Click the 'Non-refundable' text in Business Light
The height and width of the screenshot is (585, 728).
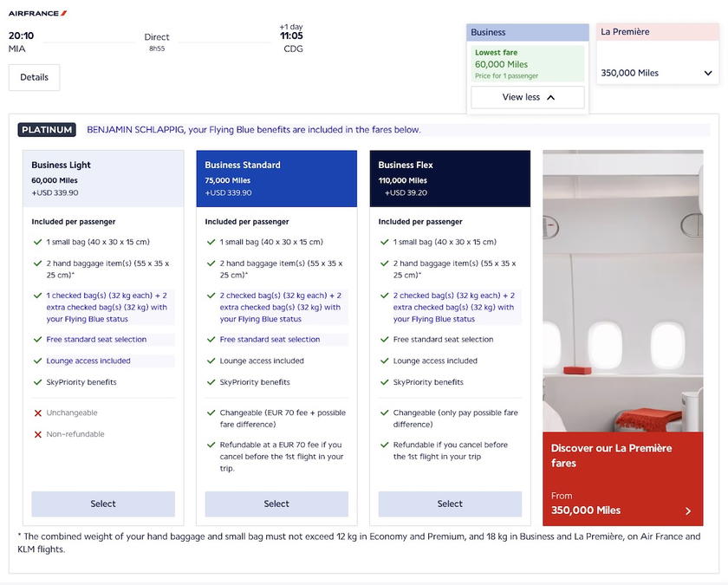75,434
